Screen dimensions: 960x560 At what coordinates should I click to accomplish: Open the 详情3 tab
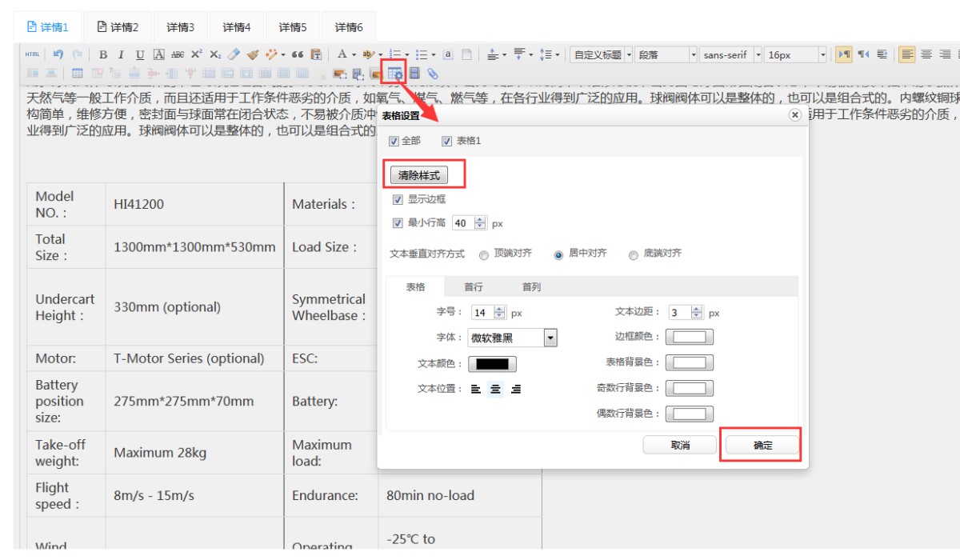180,27
